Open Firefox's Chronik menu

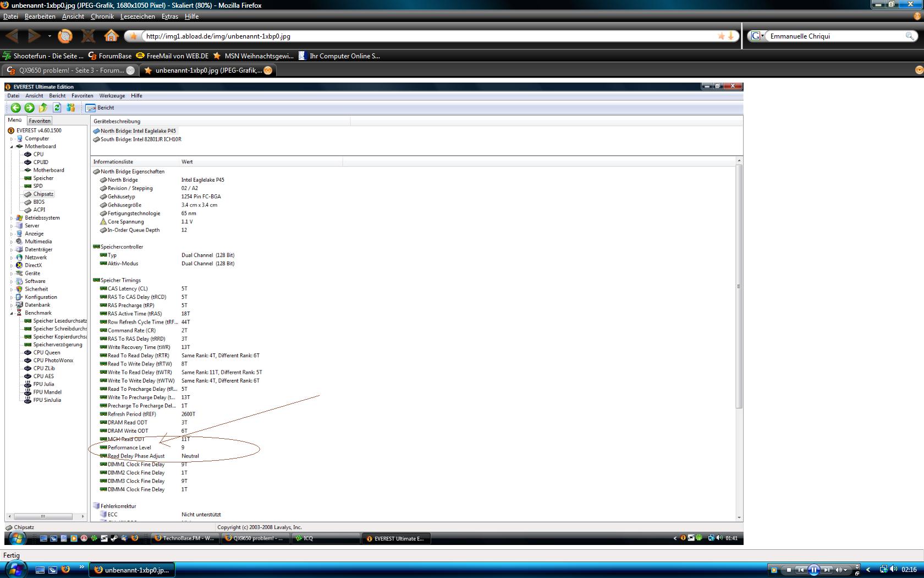102,17
